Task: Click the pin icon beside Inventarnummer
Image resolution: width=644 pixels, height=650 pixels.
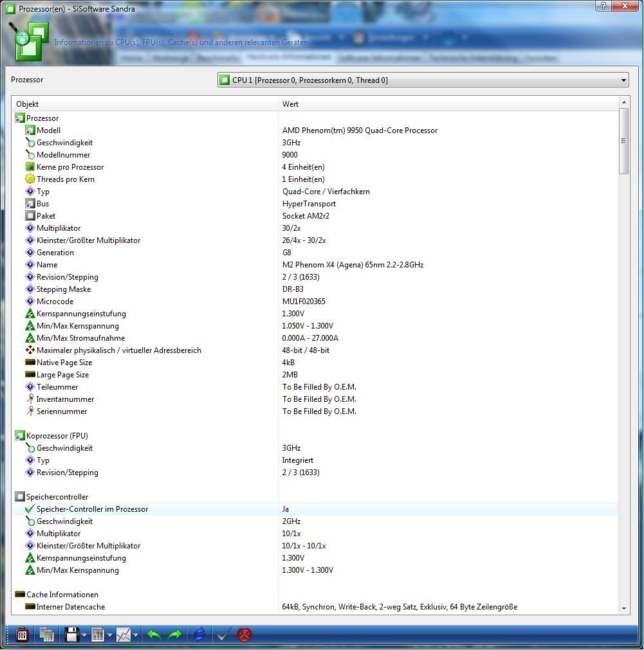Action: pos(30,399)
